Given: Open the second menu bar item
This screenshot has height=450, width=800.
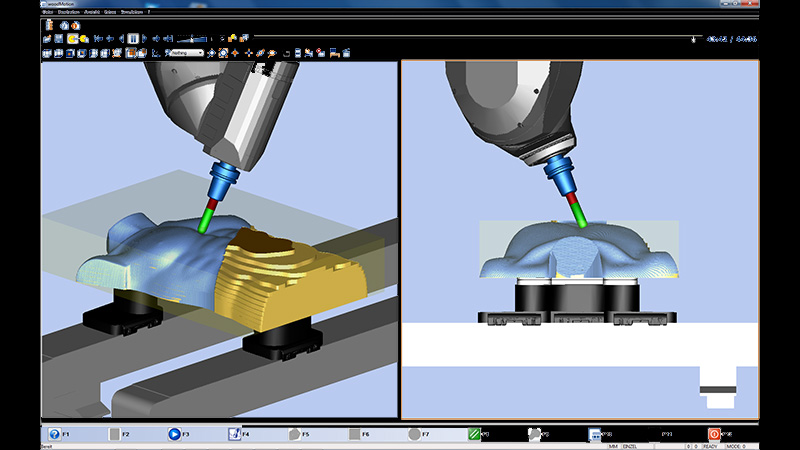Looking at the screenshot, I should (x=68, y=12).
